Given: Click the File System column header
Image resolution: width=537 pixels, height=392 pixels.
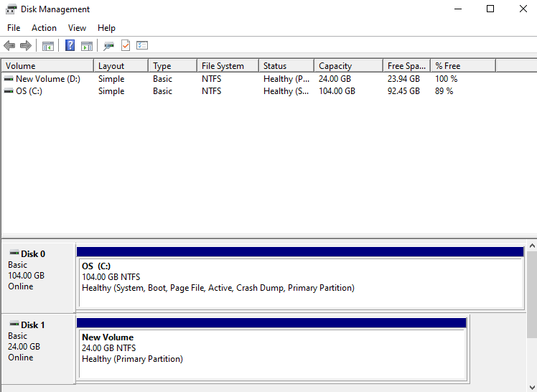Looking at the screenshot, I should (x=227, y=66).
